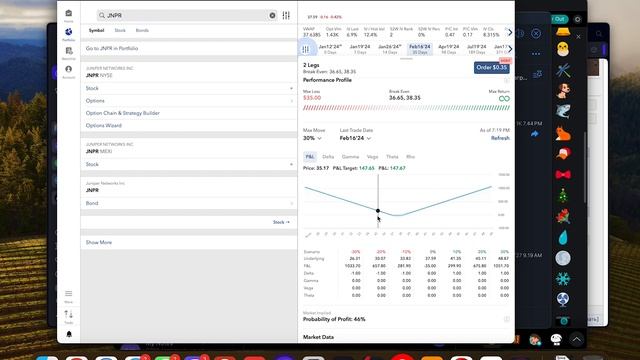
Task: Pick the shark emoji
Action: [563, 111]
